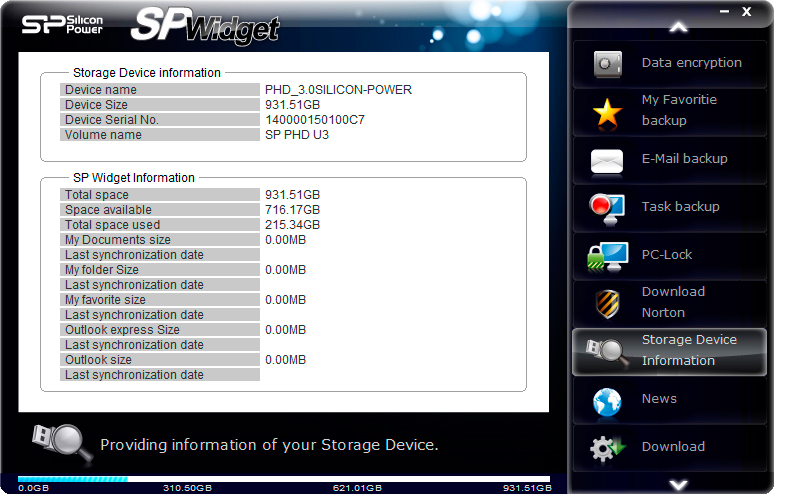Click the Download gear icon
The height and width of the screenshot is (495, 786).
(x=607, y=447)
